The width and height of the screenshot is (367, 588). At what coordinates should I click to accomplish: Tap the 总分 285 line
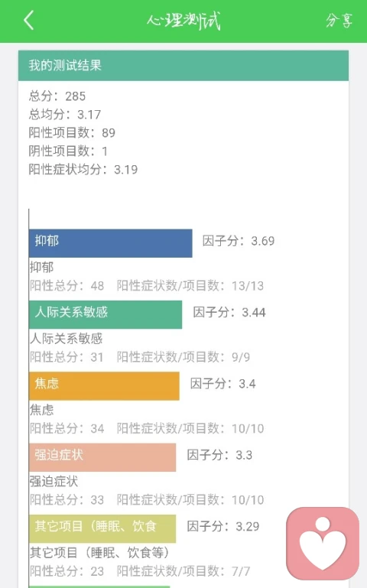(x=57, y=96)
